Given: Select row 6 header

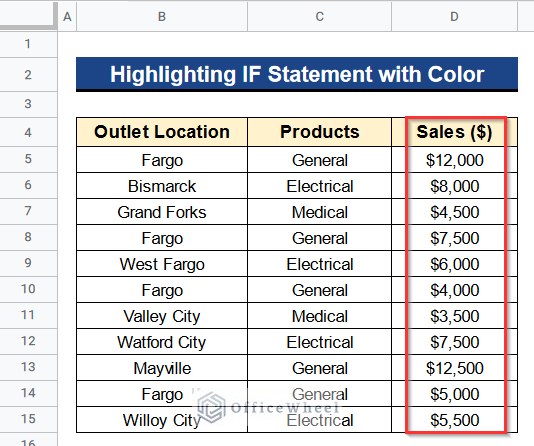Looking at the screenshot, I should 28,185.
